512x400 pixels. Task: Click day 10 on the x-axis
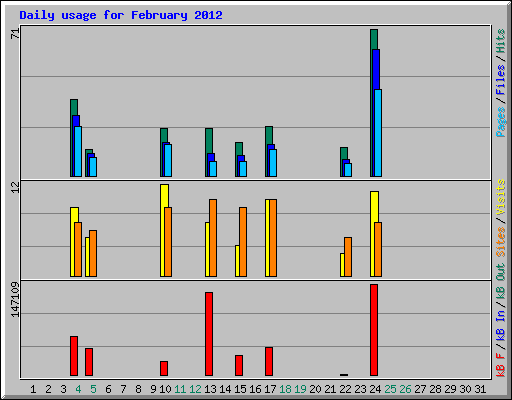tap(165, 389)
